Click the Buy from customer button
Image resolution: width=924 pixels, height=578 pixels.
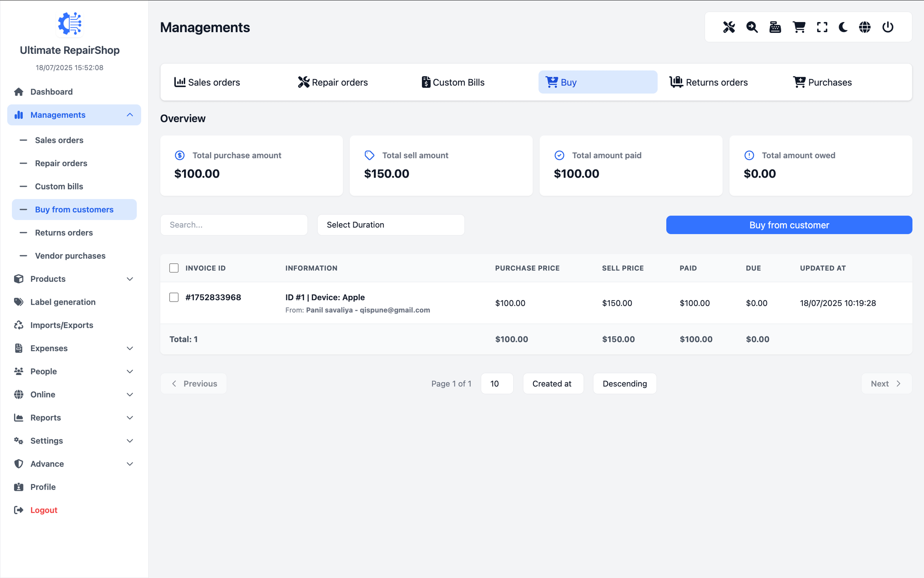[789, 225]
